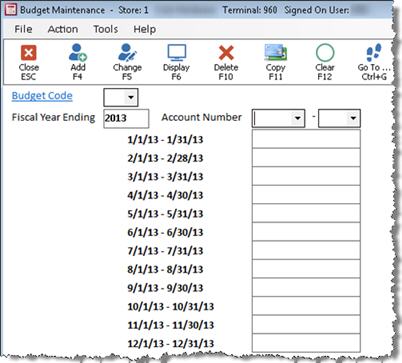This screenshot has width=402, height=363.
Task: Open the Help menu
Action: point(145,29)
